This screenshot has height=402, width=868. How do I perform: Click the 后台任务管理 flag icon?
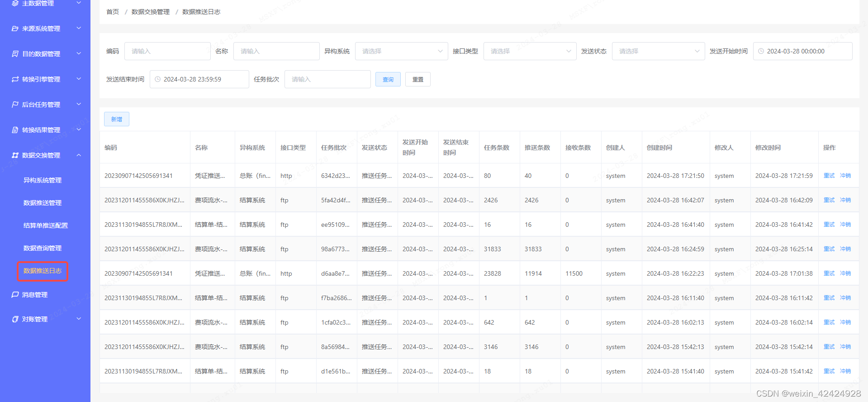click(x=15, y=105)
